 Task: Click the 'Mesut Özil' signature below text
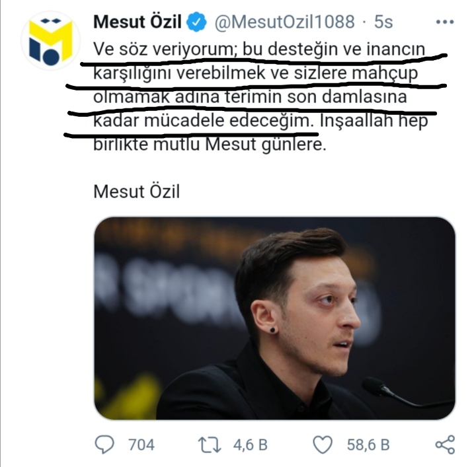click(x=137, y=192)
